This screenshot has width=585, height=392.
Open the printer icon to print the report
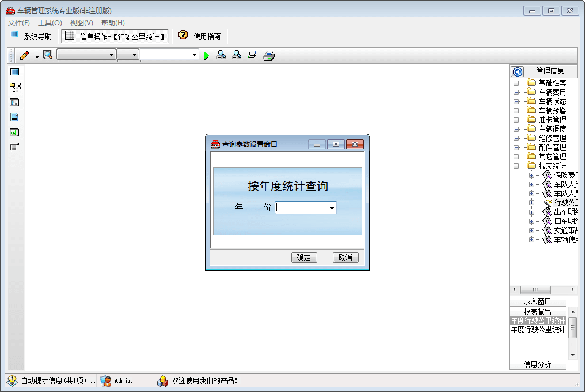point(268,55)
